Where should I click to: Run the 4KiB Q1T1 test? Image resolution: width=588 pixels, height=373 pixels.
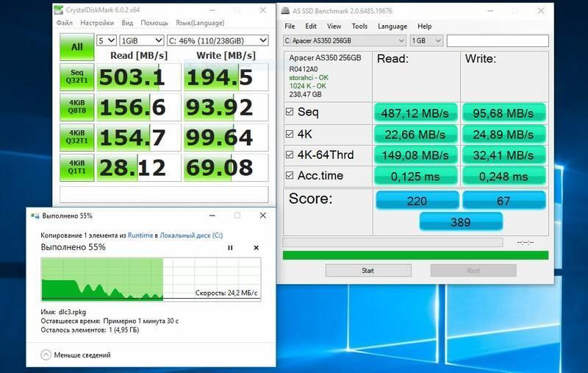tap(77, 167)
